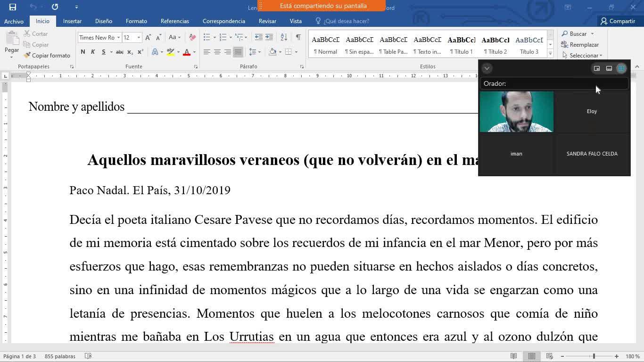Apply superscript with the X² icon

[x=140, y=52]
